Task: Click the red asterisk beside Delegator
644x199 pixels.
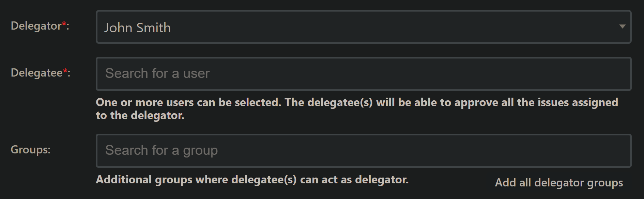Action: click(x=64, y=24)
